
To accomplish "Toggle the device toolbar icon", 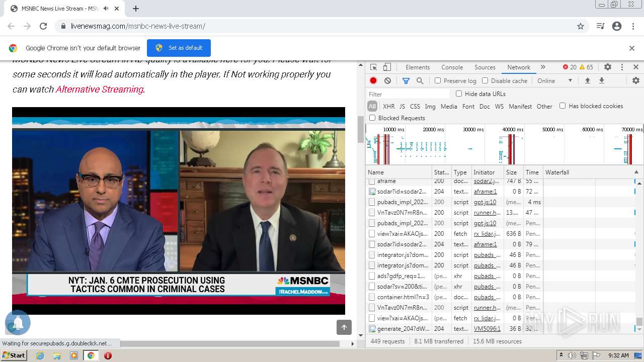I will (387, 67).
